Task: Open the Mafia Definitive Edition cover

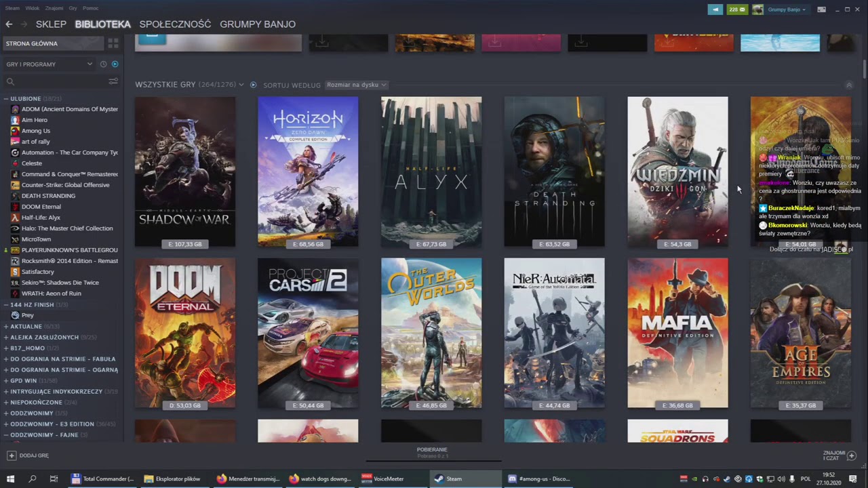Action: pos(677,333)
